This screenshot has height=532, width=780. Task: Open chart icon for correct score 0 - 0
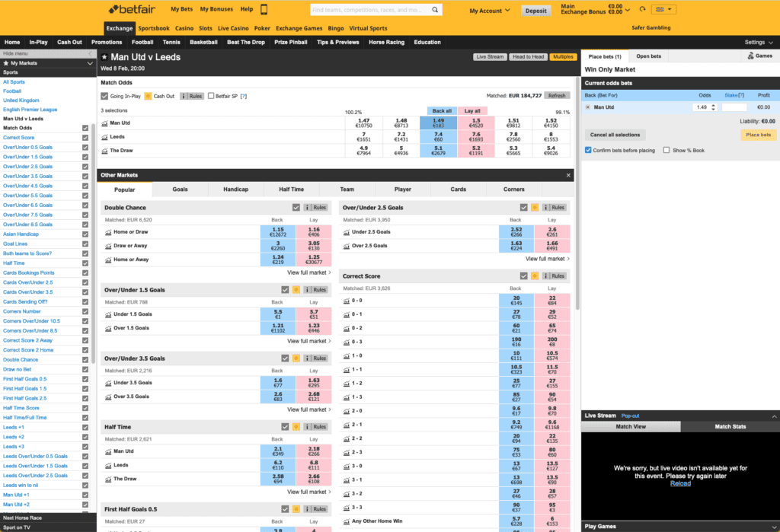347,301
